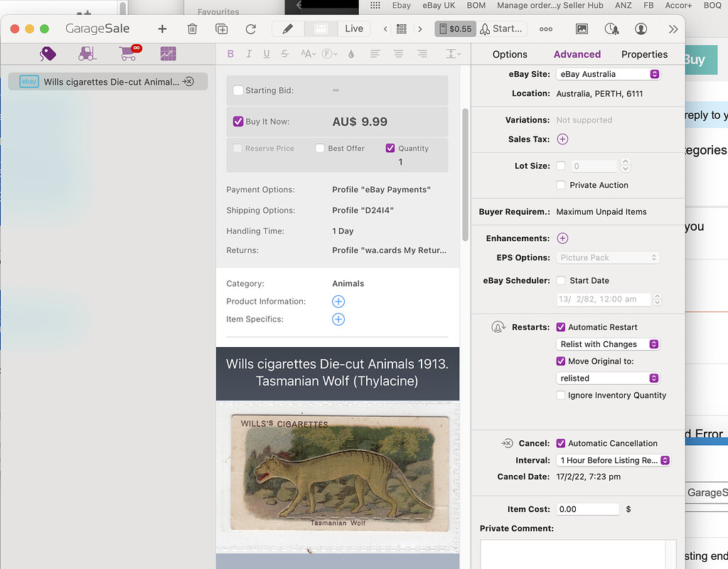This screenshot has height=569, width=728.
Task: Toggle the Move Original to checkbox
Action: 561,361
